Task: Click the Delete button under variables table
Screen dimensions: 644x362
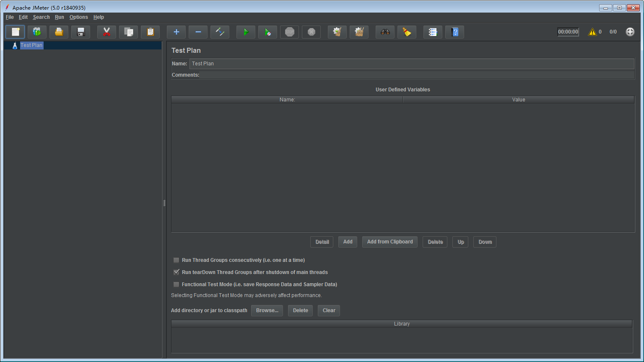Action: tap(435, 242)
